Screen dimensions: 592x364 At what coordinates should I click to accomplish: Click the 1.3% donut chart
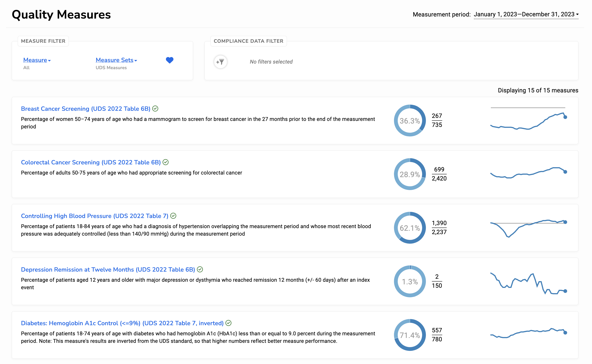pos(410,282)
